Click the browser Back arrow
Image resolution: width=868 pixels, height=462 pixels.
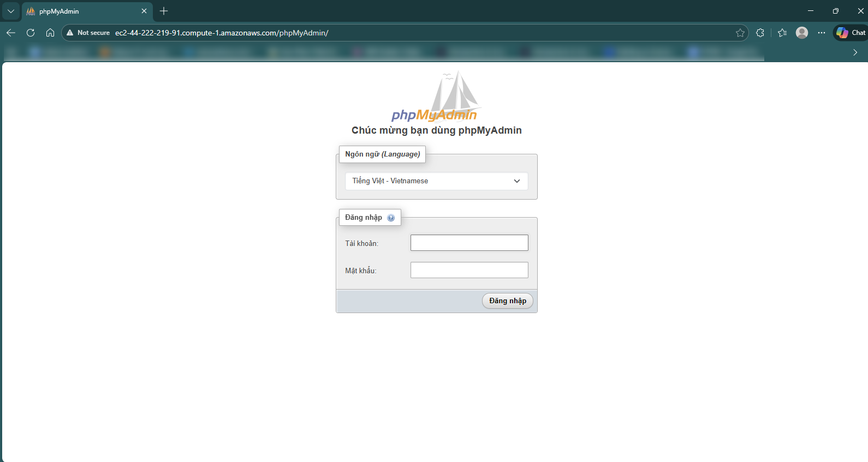coord(11,33)
